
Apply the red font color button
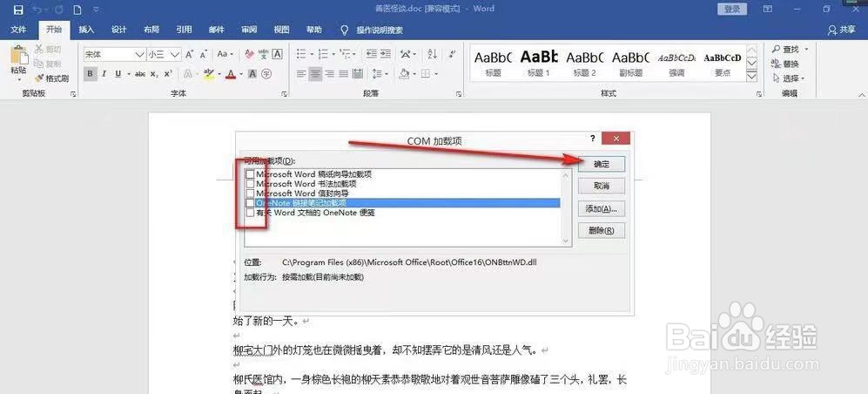pyautogui.click(x=230, y=74)
